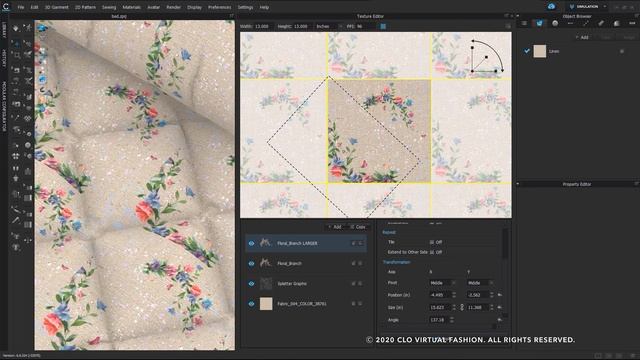Open the Pivot X Middle dropdown

(442, 282)
